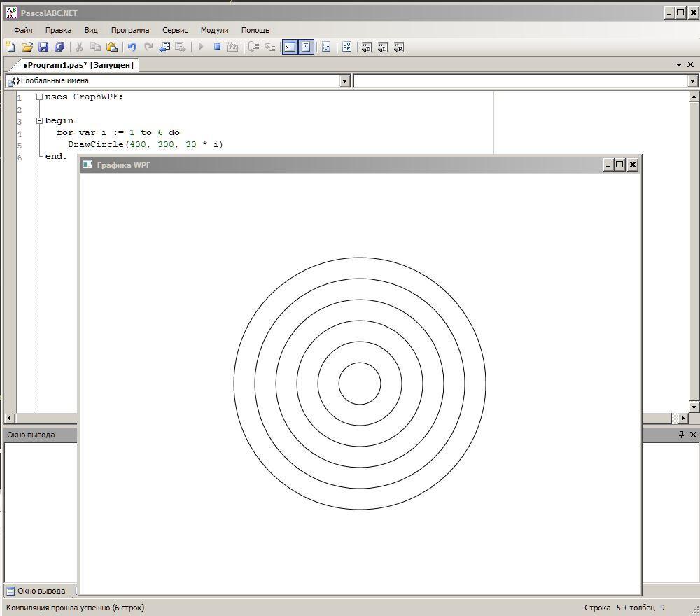Toggle the output window button
Viewport: 700px width, 616px height.
[x=290, y=47]
